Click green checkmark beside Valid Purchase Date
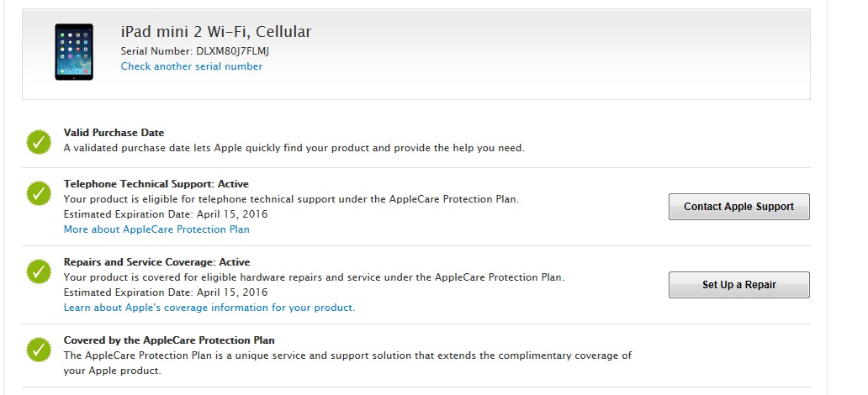 (x=39, y=141)
